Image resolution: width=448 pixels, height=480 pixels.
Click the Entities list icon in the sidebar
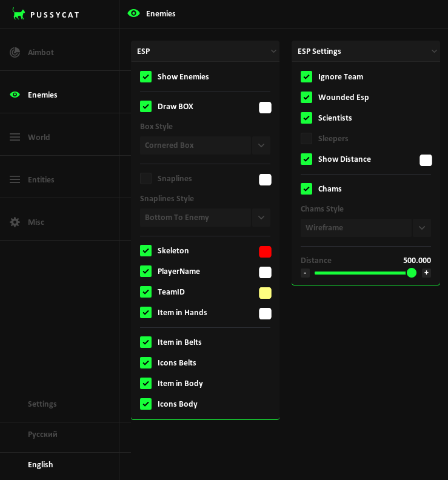(x=15, y=179)
